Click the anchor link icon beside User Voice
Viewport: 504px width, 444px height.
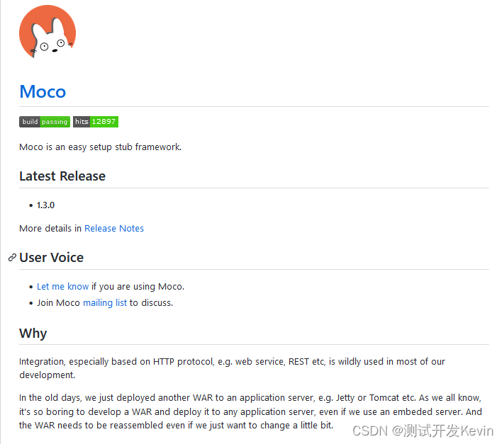click(x=12, y=258)
